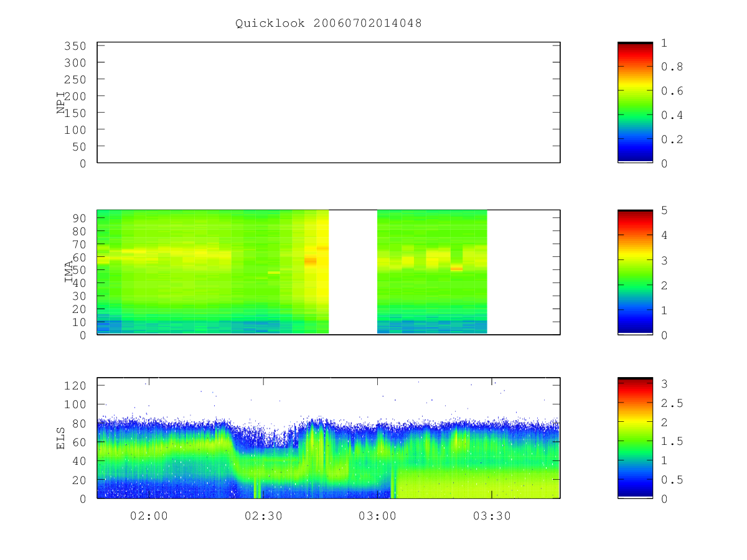Click the 3 label on IMA colorbar
This screenshot has width=747, height=560.
(x=664, y=260)
